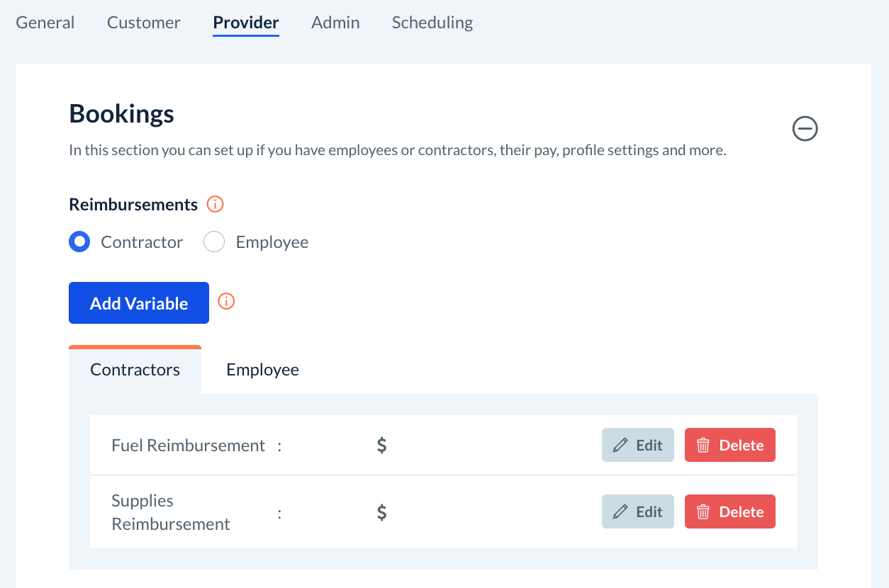Click the info icon beside Reimbursements heading

pos(215,205)
